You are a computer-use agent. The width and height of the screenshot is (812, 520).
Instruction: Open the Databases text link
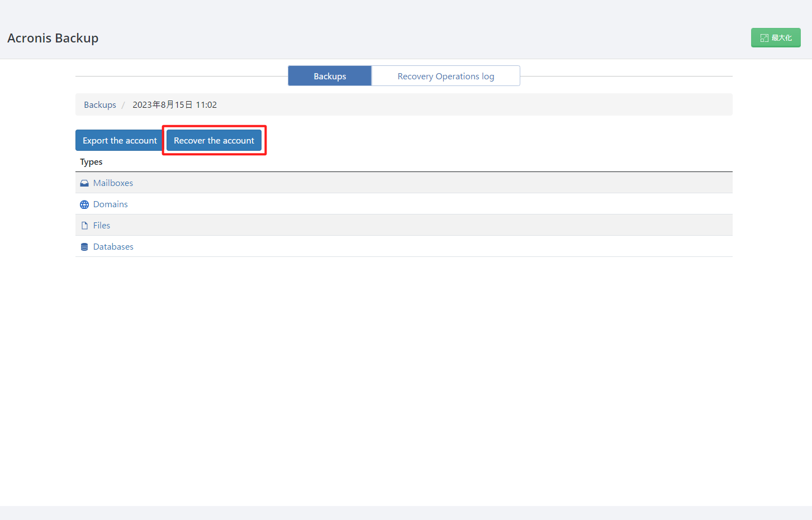[x=113, y=247]
